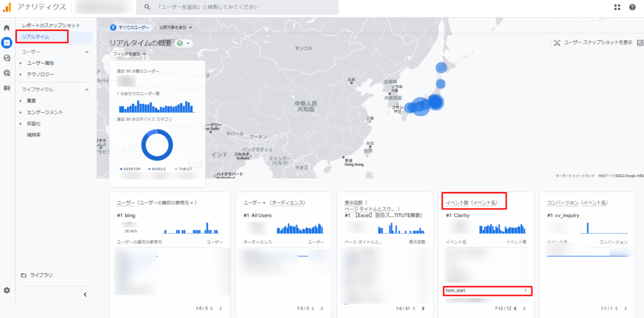Go to previous page in 1-3 / 3 card

pyautogui.click(x=313, y=308)
